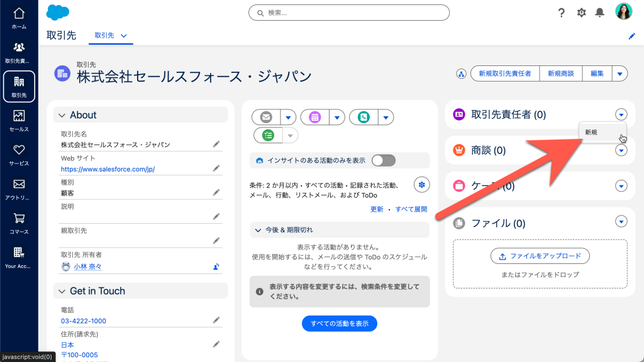
Task: Toggle インサイトのある活動のみを表示 switch
Action: point(383,160)
